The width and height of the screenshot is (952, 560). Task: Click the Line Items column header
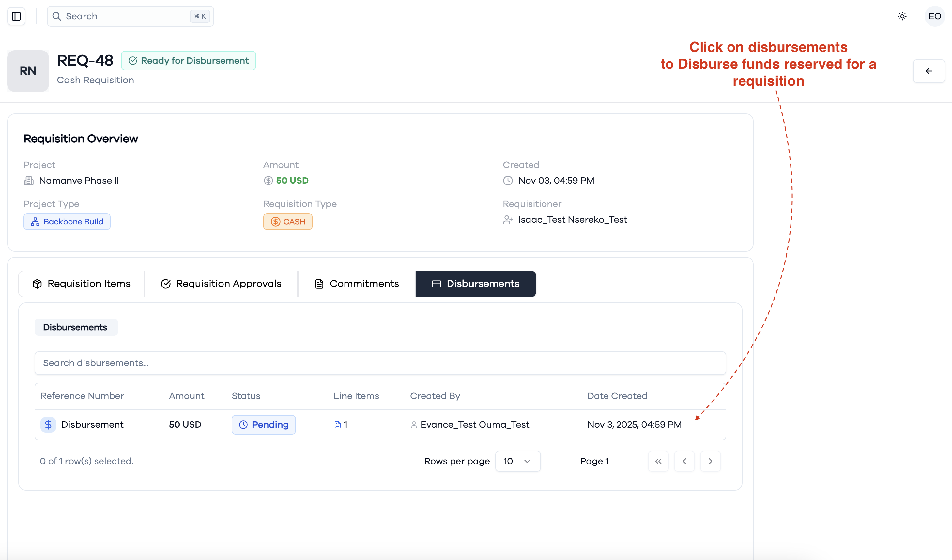point(356,396)
